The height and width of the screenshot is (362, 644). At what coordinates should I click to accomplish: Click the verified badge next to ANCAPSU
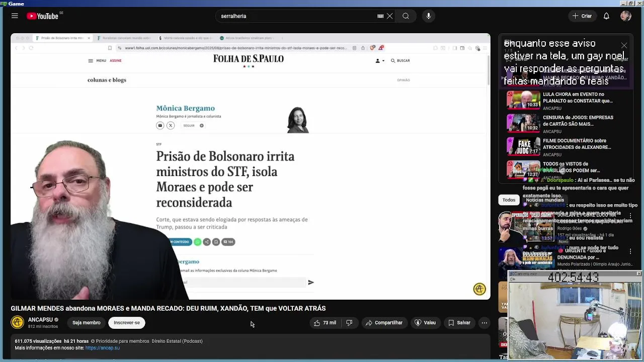[x=56, y=320]
